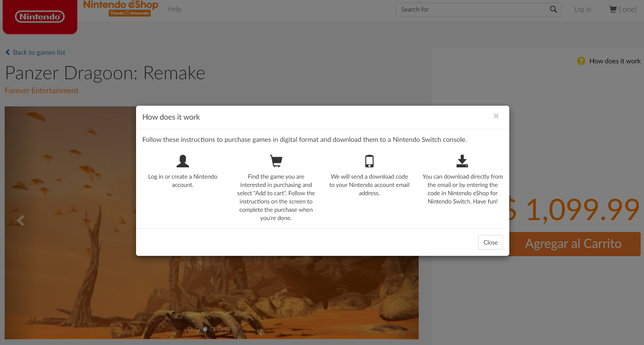Click the Nintendo logo

coord(40,17)
